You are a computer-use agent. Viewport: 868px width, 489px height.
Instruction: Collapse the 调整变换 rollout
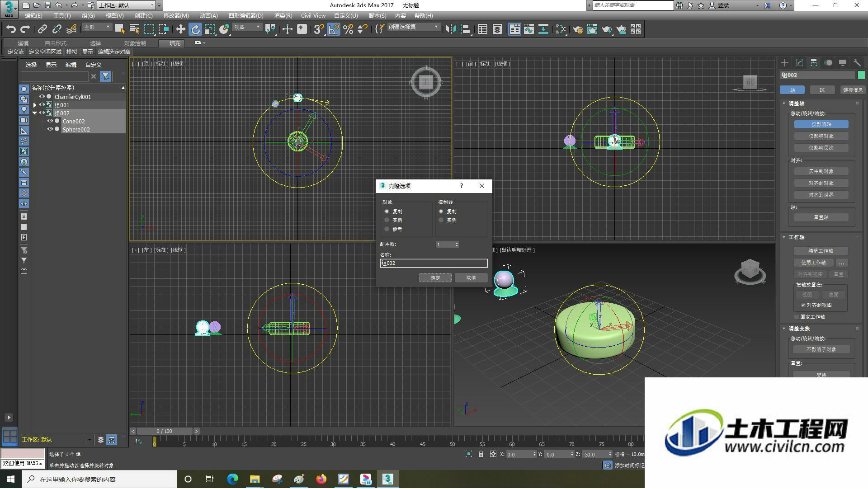784,329
